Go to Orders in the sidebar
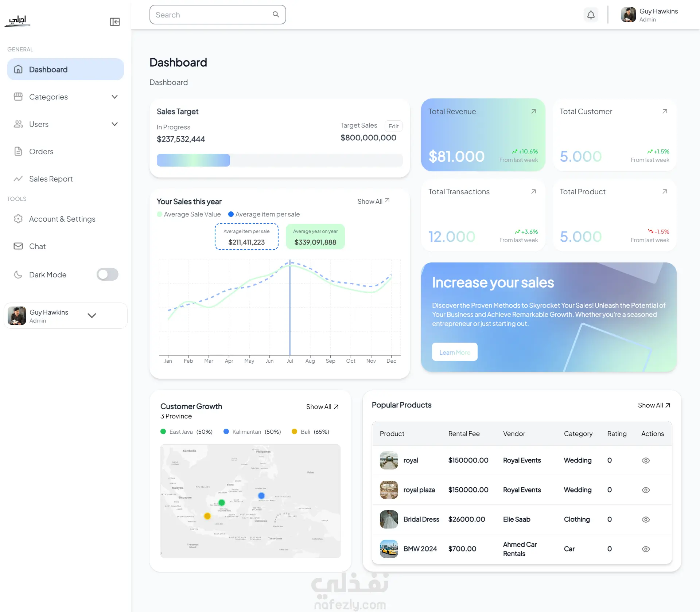 (41, 152)
